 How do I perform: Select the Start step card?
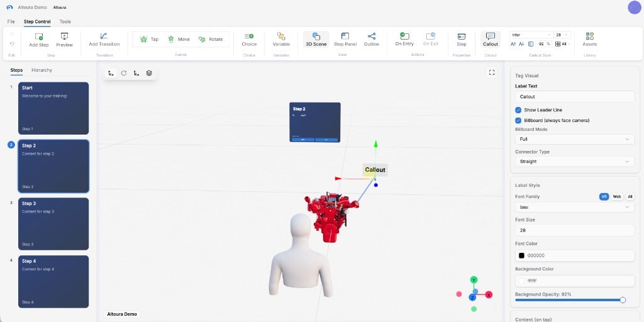click(53, 108)
